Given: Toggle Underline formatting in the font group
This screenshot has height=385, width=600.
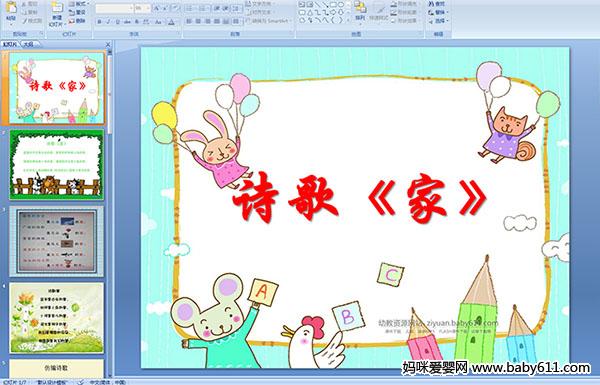Looking at the screenshot, I should [117, 22].
